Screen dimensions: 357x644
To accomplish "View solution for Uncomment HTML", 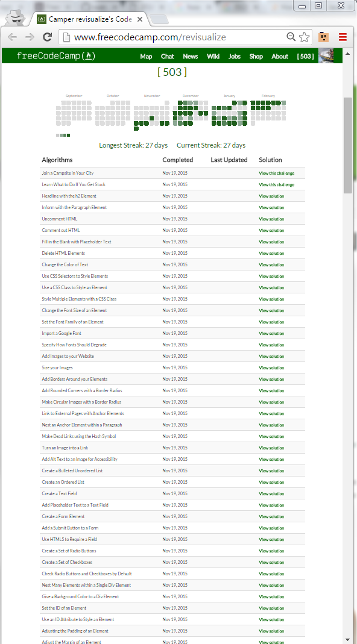I will tap(271, 219).
